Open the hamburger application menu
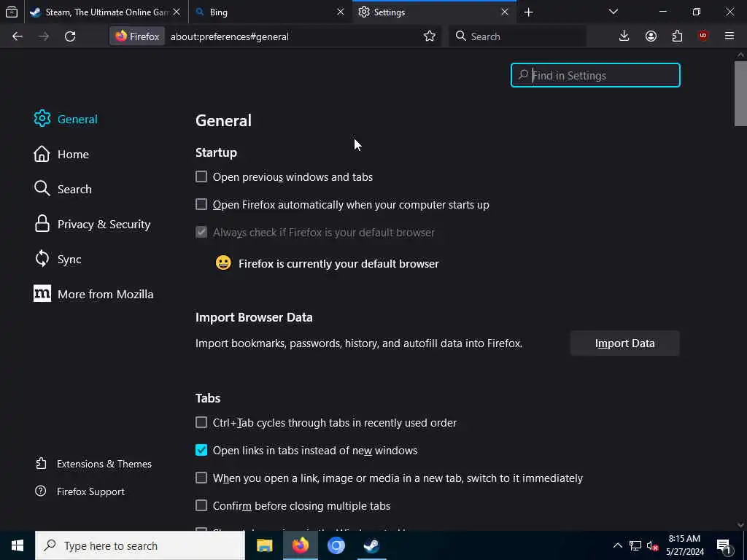This screenshot has height=560, width=747. tap(729, 36)
